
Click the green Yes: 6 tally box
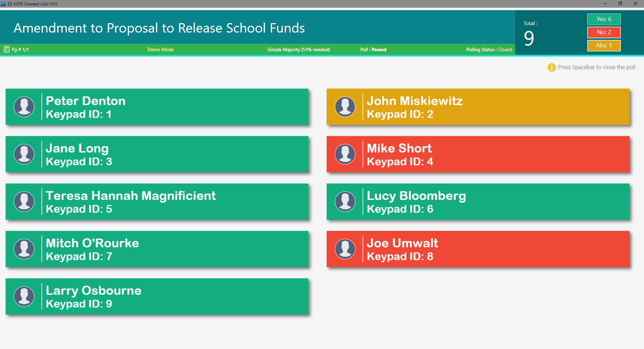click(x=604, y=19)
